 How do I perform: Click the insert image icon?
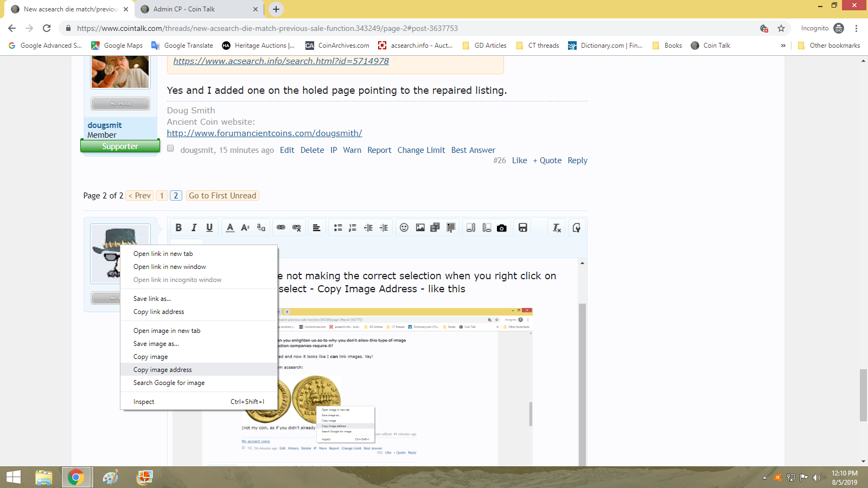coord(420,228)
